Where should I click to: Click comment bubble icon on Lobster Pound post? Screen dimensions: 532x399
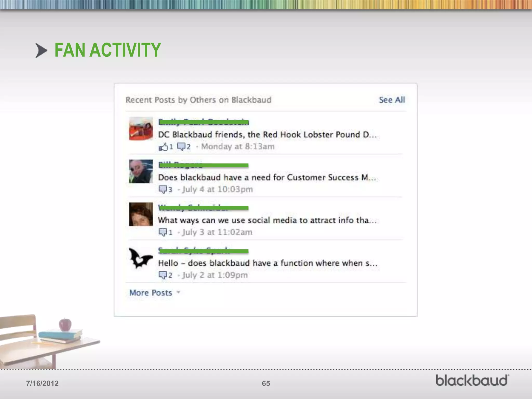181,147
